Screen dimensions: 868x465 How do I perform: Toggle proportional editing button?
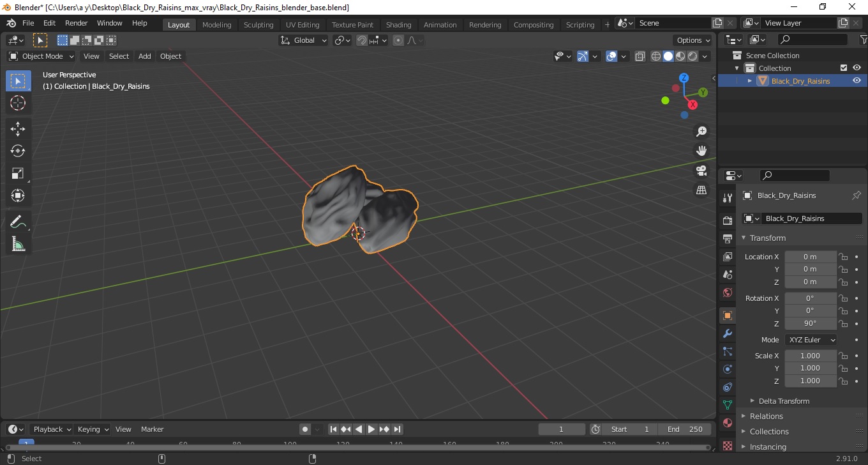click(x=398, y=40)
